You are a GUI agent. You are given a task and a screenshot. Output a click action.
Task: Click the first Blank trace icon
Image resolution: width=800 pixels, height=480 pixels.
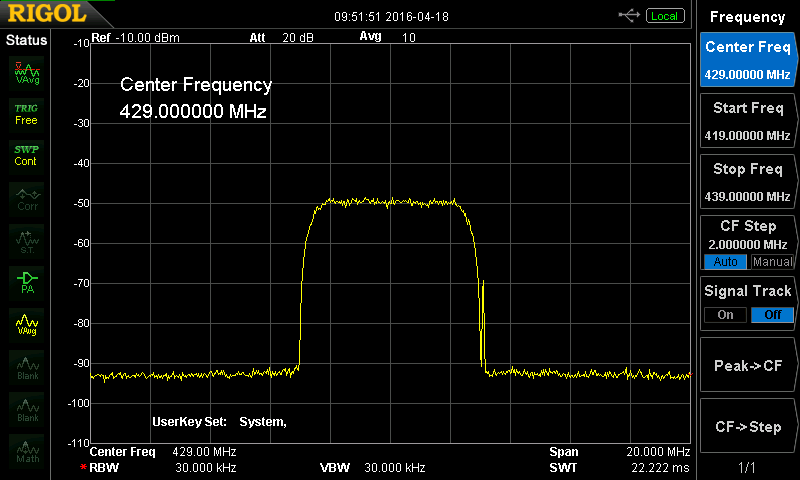pyautogui.click(x=27, y=367)
